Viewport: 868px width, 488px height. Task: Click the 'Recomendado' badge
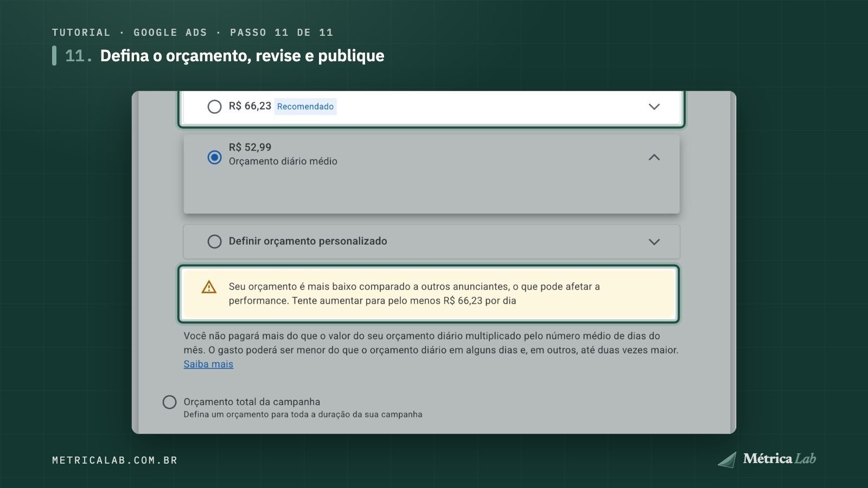coord(305,106)
